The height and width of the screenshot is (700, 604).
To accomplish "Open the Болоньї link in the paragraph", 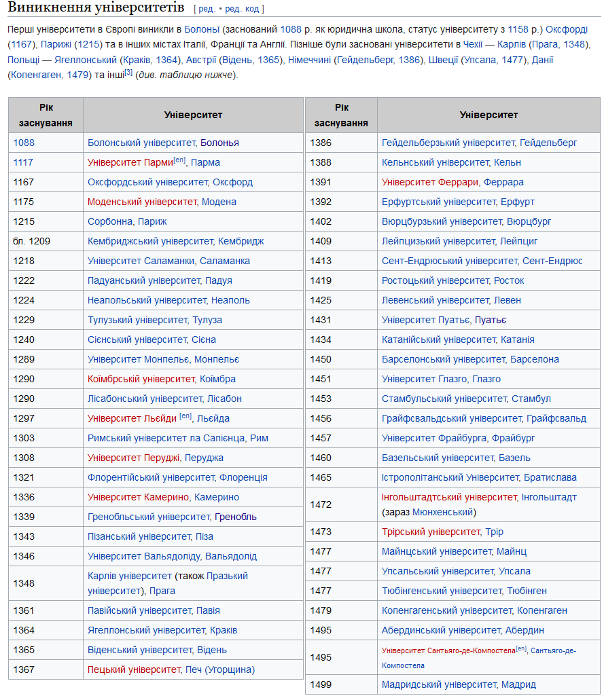I will tap(202, 29).
